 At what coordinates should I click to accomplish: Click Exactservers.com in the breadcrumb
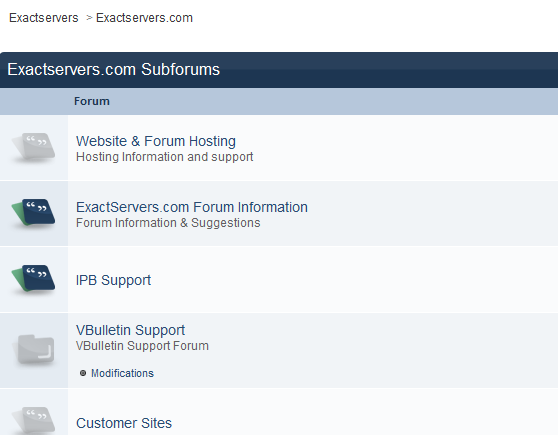point(144,18)
